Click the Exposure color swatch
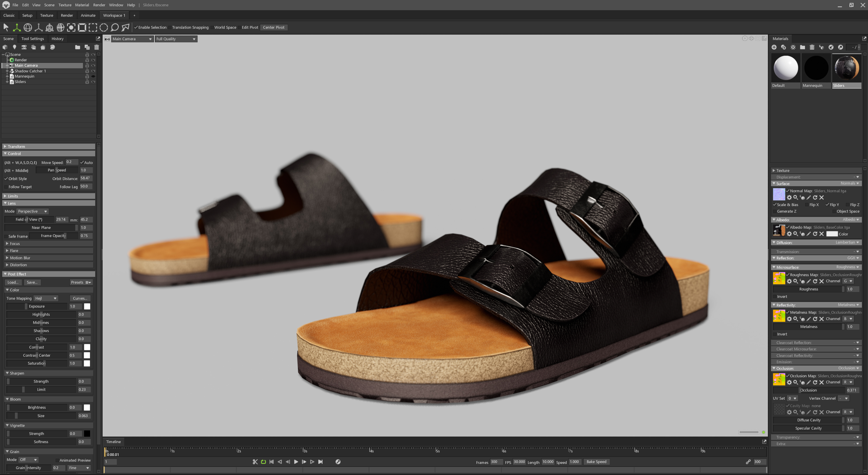Viewport: 868px width, 475px height. click(x=87, y=306)
